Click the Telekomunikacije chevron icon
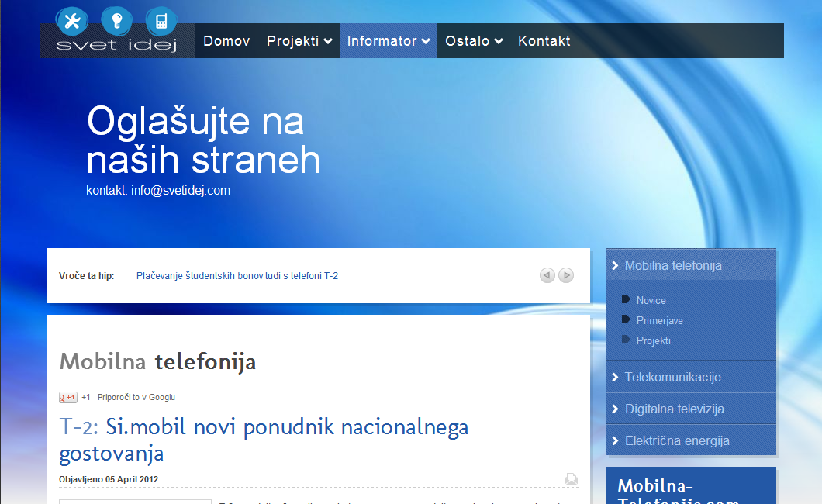Viewport: 822px width, 504px height. tap(616, 377)
